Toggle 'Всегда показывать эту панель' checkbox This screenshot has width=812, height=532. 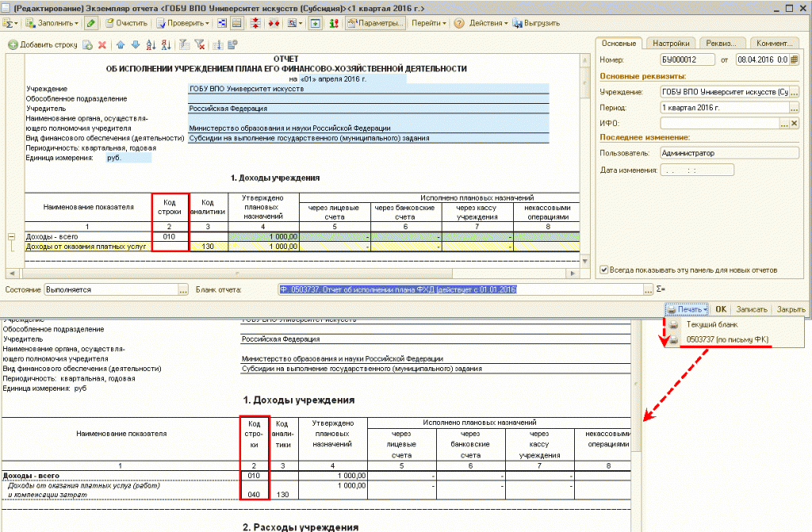coord(605,270)
